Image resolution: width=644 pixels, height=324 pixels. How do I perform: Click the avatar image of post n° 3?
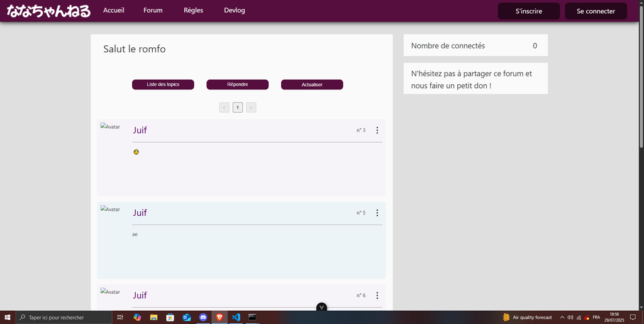point(110,126)
